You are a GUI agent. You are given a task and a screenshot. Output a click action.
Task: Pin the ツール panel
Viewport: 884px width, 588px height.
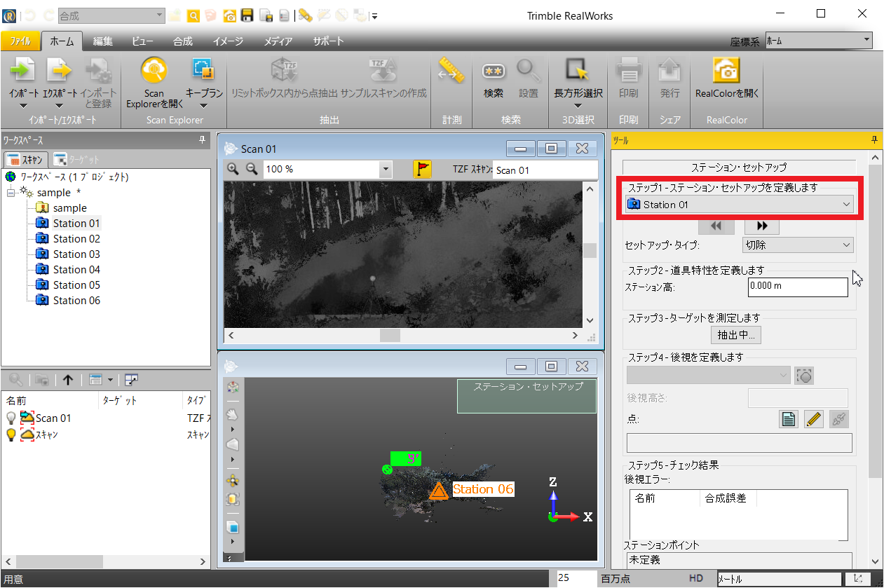[x=874, y=140]
